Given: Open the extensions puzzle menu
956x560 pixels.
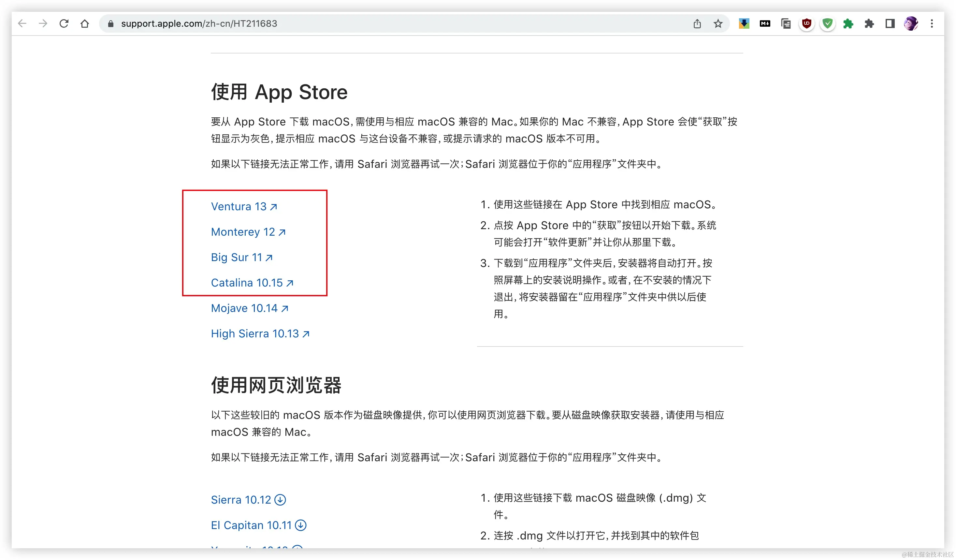Looking at the screenshot, I should (869, 23).
